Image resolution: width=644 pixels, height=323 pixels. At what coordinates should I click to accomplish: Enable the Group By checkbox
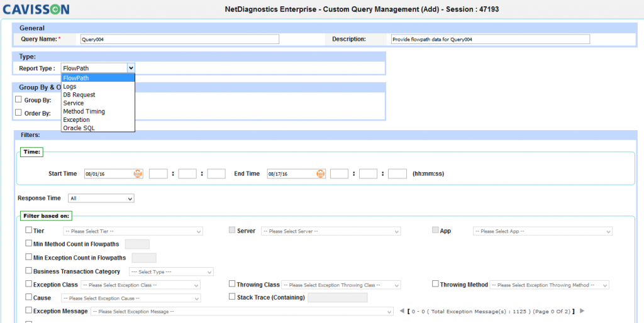pyautogui.click(x=18, y=99)
